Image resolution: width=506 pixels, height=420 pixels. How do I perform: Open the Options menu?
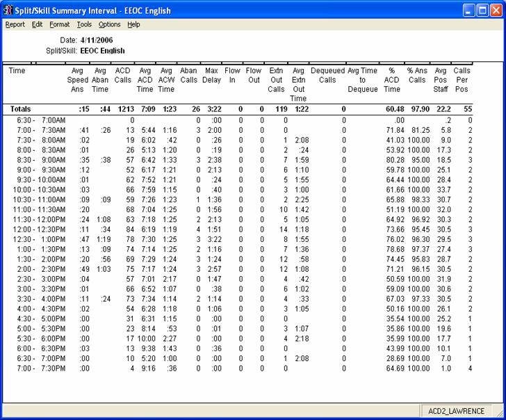(x=109, y=24)
